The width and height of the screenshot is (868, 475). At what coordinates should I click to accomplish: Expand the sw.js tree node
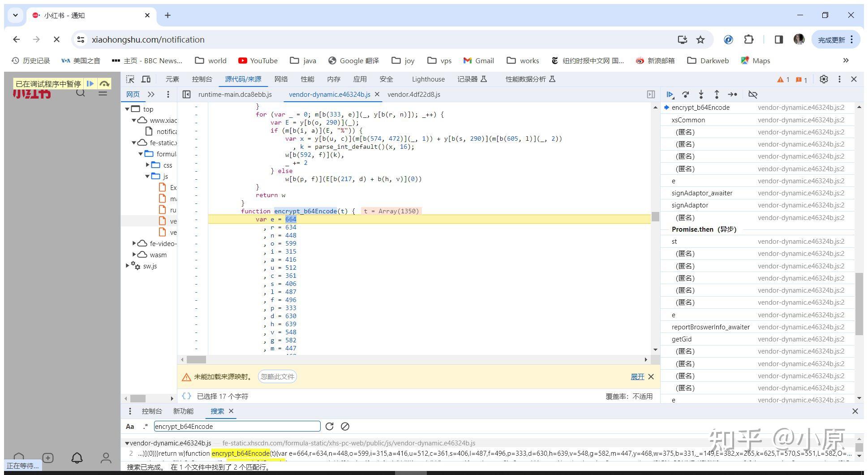[128, 266]
